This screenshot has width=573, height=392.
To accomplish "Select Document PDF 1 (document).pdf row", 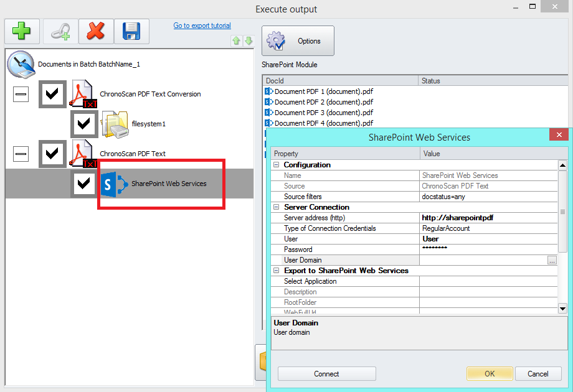I will click(324, 91).
